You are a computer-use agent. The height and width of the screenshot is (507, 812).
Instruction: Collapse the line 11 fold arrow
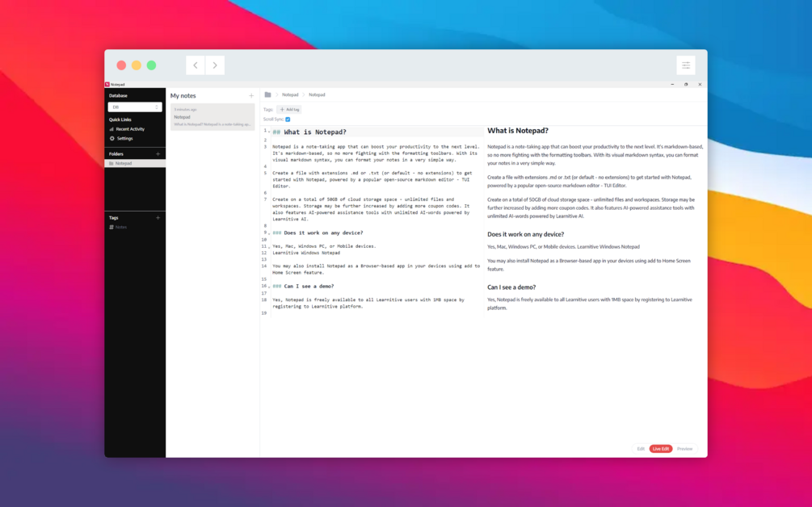[x=269, y=247]
